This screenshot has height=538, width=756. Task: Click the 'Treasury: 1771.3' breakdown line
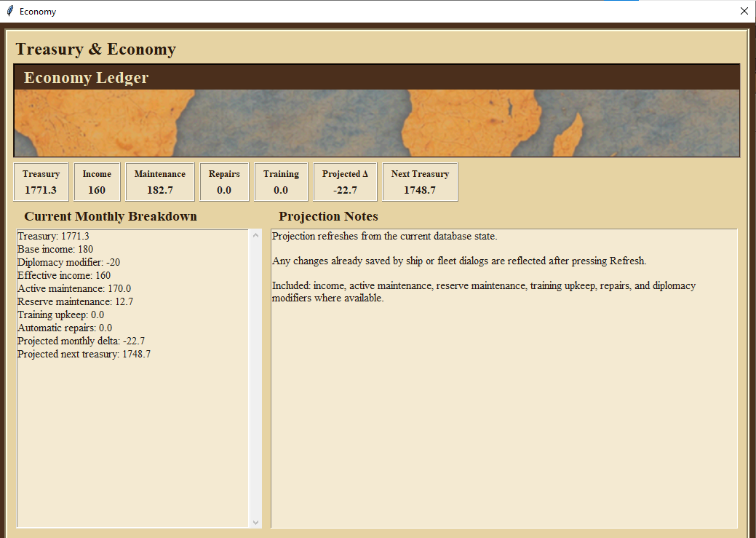(54, 236)
